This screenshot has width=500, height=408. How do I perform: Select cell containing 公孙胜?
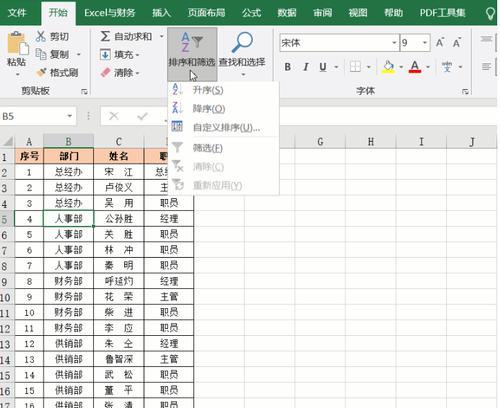119,219
